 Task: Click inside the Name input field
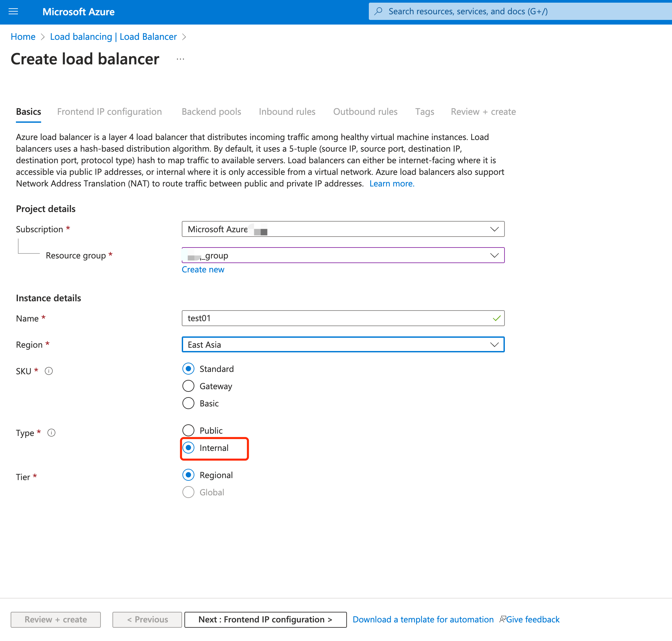tap(343, 318)
